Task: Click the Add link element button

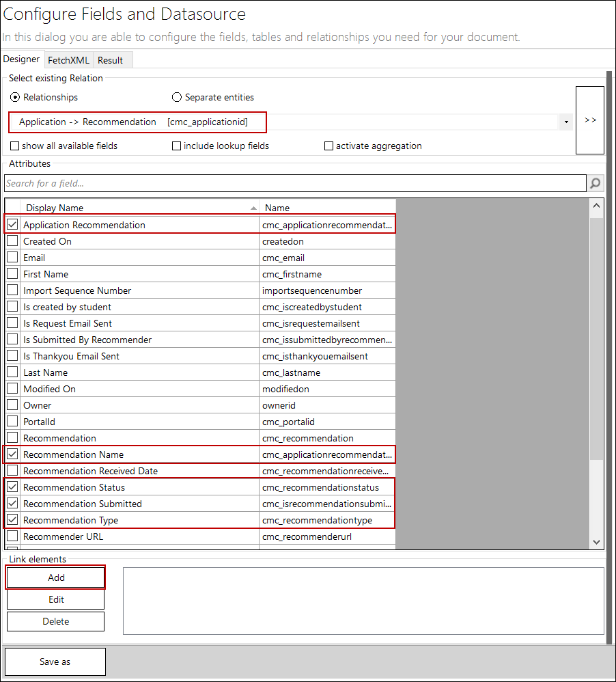Action: [x=56, y=577]
